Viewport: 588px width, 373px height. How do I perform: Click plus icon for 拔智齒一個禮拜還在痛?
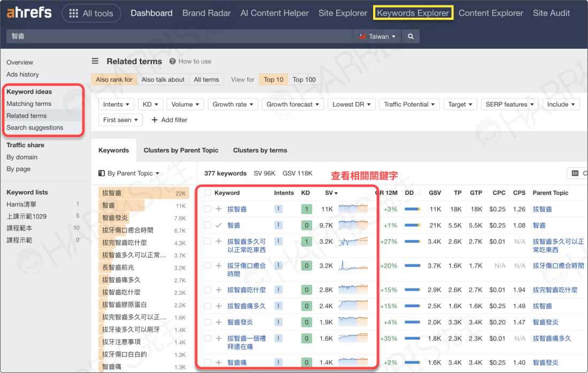pyautogui.click(x=219, y=338)
